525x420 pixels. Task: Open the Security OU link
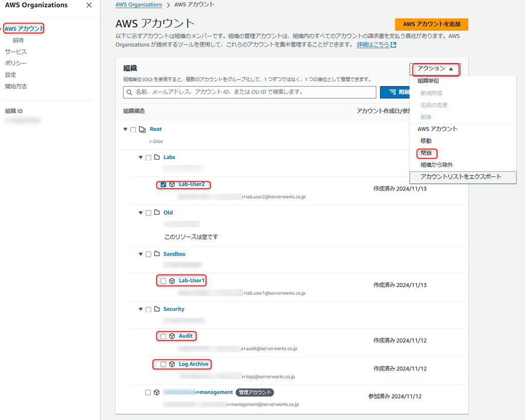174,309
